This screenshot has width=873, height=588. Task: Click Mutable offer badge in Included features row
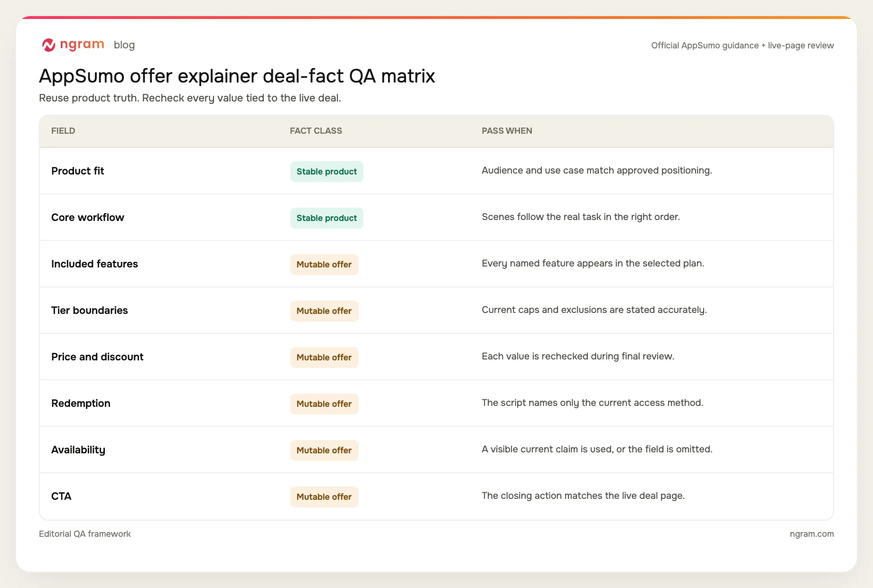pos(324,265)
